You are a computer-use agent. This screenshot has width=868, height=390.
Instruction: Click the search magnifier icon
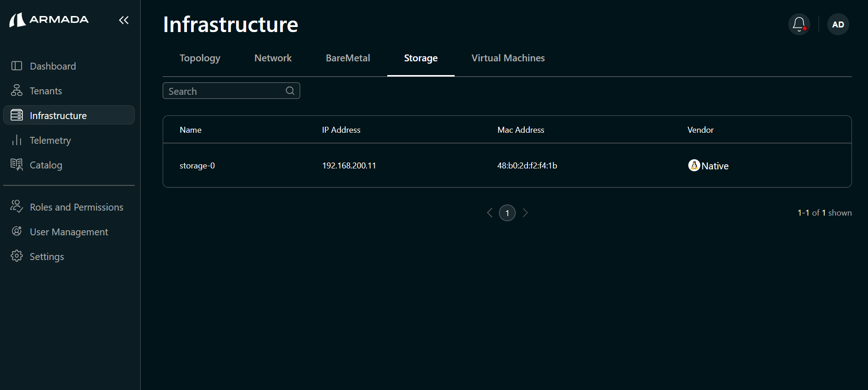290,91
